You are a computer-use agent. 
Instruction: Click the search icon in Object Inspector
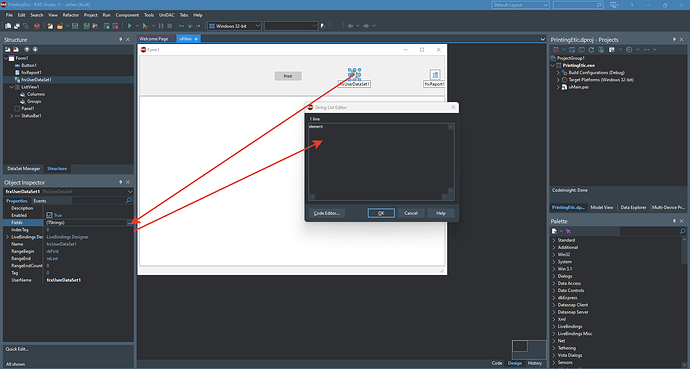click(128, 201)
